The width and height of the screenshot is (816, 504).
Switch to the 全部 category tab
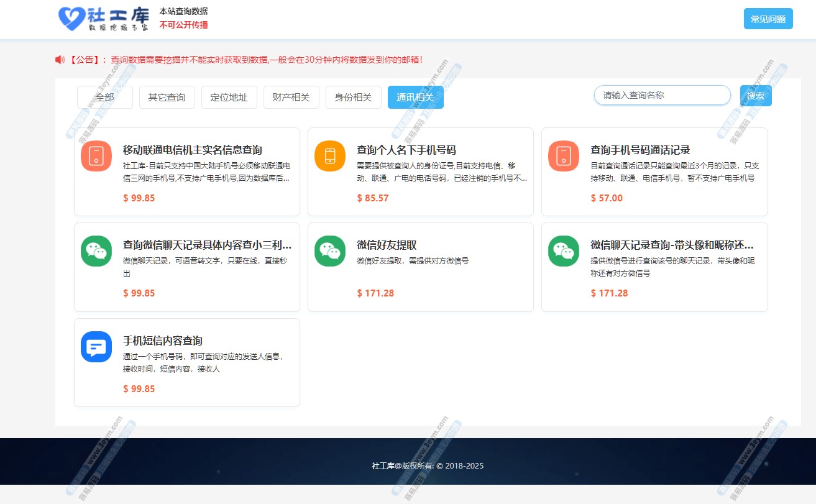click(105, 98)
